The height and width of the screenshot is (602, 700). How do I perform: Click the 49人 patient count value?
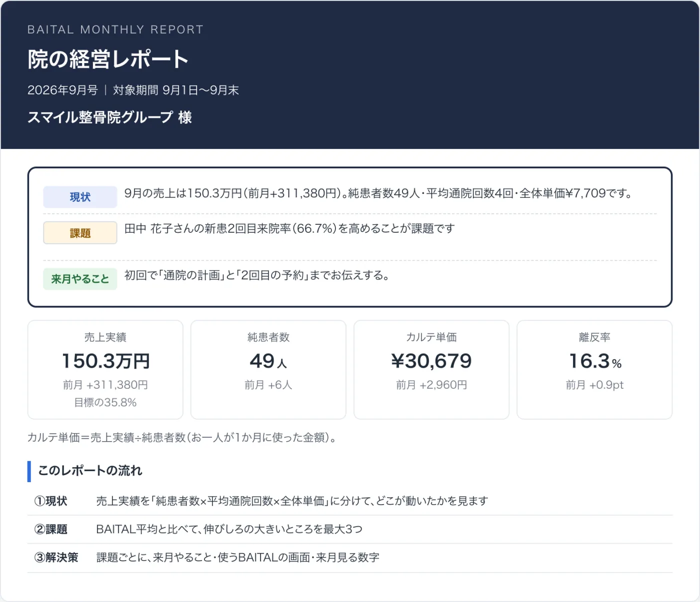coord(268,361)
